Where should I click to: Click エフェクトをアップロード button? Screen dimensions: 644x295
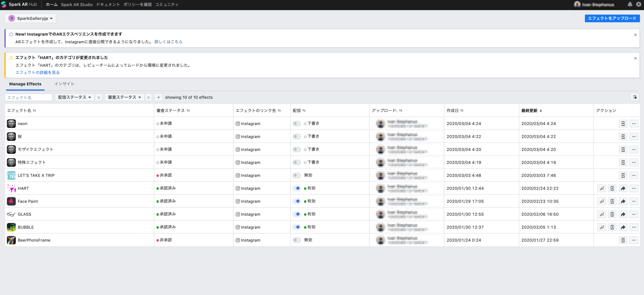click(612, 18)
